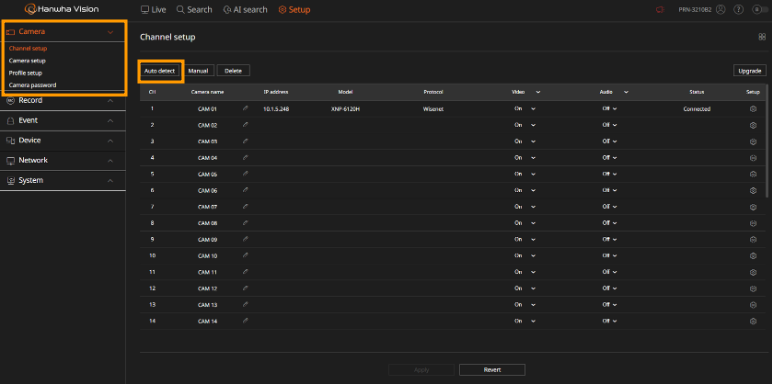The image size is (772, 385).
Task: Open the setup gear for CAM 10
Action: pyautogui.click(x=753, y=256)
